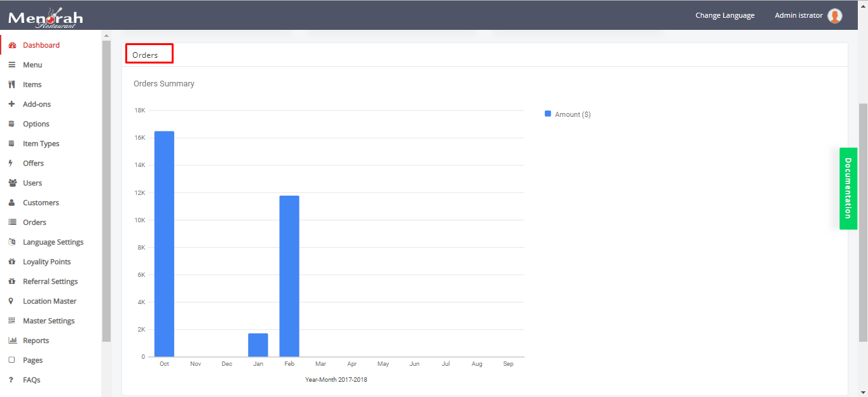
Task: Click the blue Amount ($) legend swatch
Action: click(548, 114)
